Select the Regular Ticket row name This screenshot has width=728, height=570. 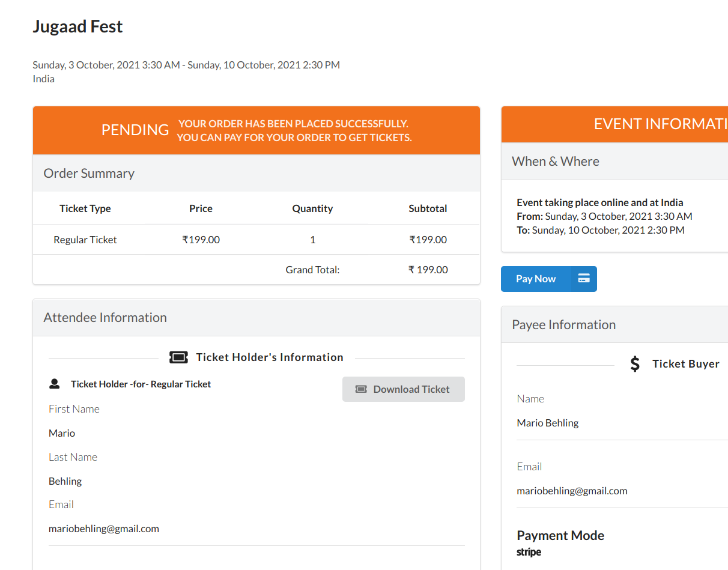[85, 240]
